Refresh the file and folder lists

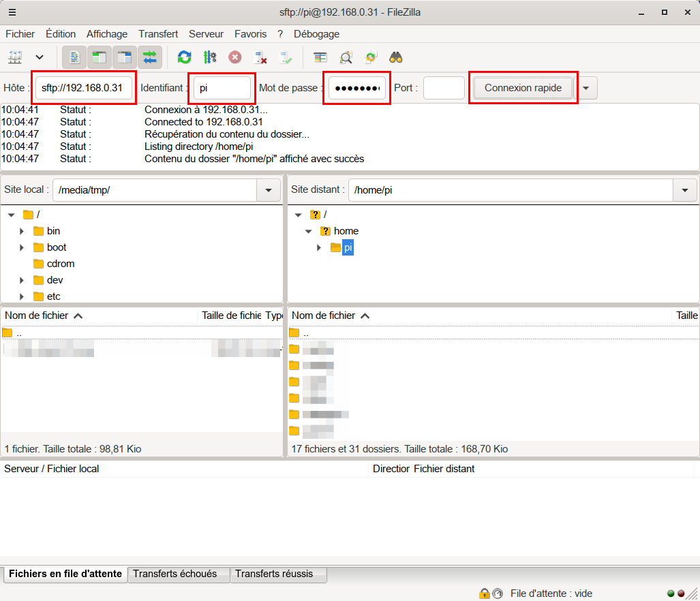[184, 57]
